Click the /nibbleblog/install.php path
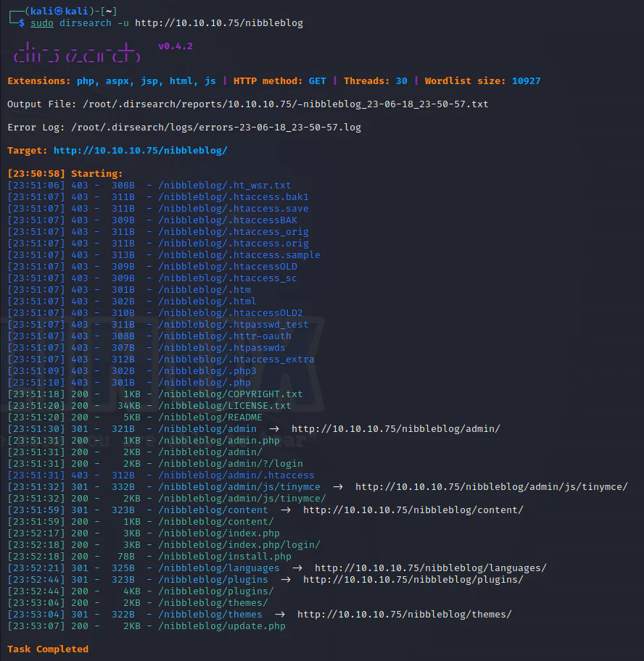644x661 pixels. (224, 557)
